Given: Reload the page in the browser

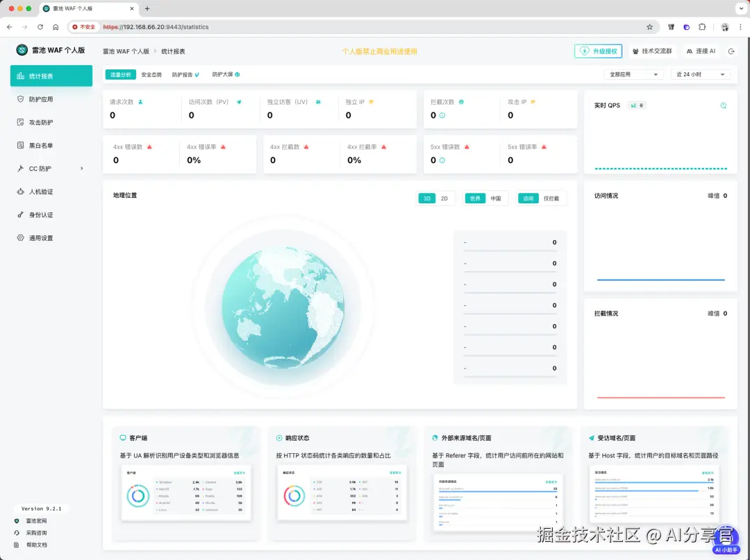Looking at the screenshot, I should (40, 27).
